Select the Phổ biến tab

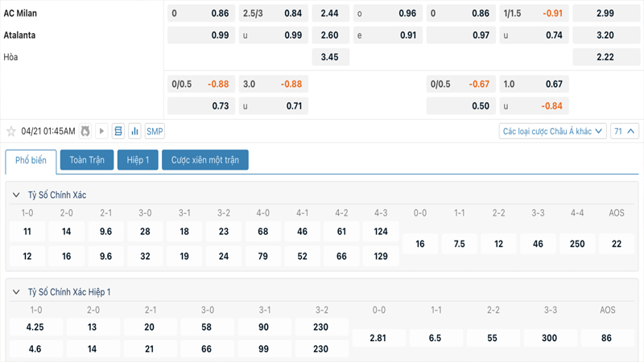pos(31,160)
